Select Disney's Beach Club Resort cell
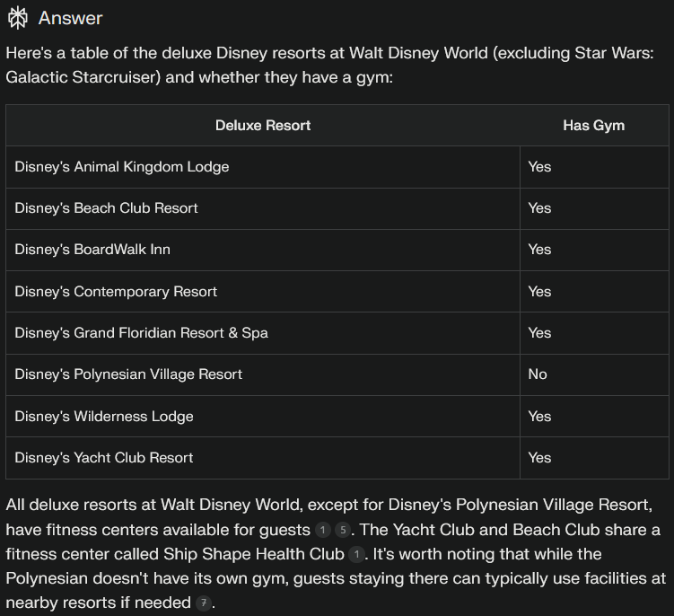This screenshot has height=616, width=674. (106, 208)
